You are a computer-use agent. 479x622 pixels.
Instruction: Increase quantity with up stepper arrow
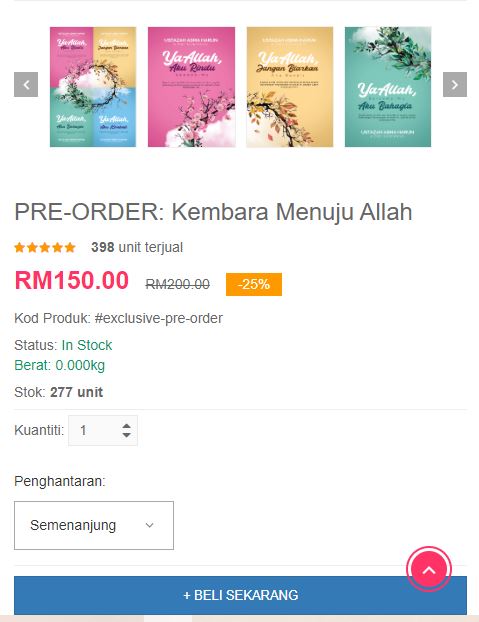click(x=126, y=426)
